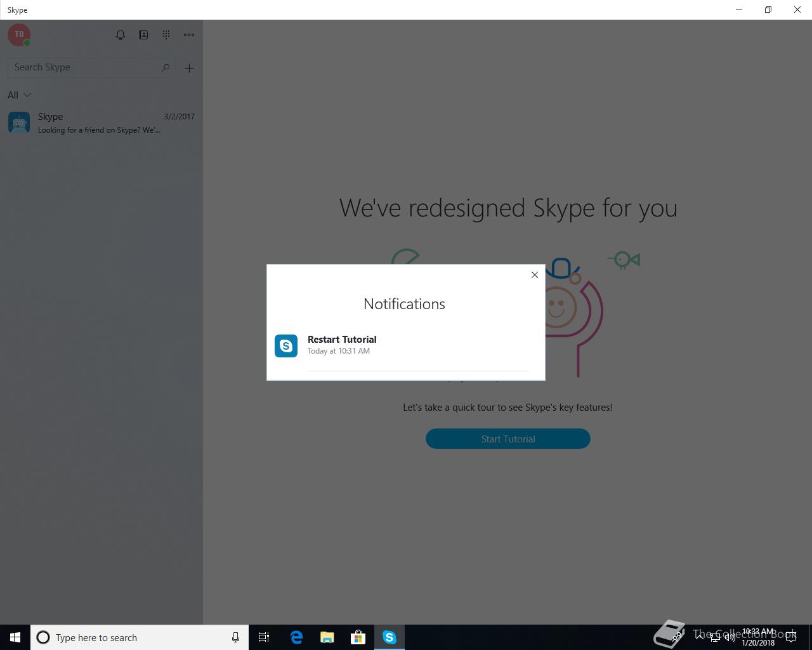The width and height of the screenshot is (812, 650).
Task: Open the notifications bell icon
Action: point(121,35)
